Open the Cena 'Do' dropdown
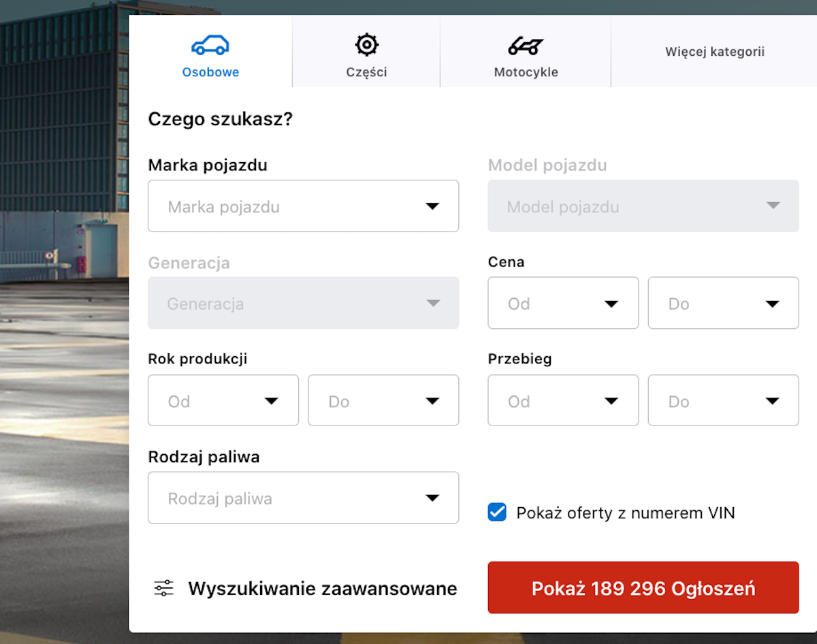 pos(723,303)
